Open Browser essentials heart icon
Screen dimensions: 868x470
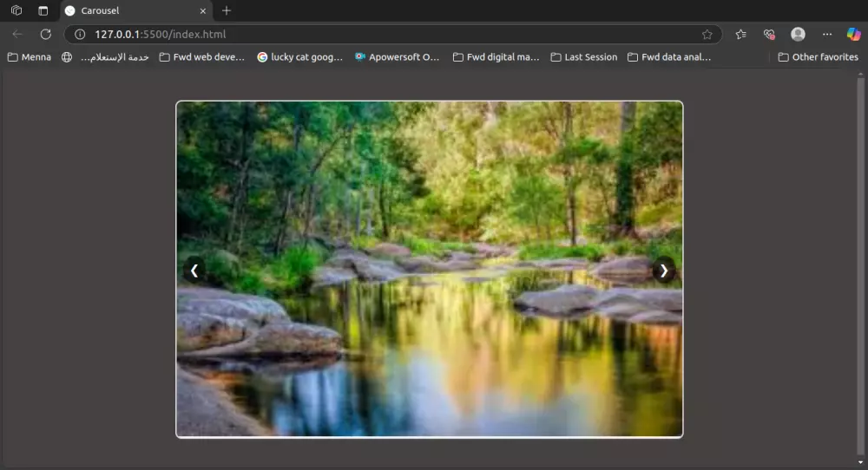click(x=769, y=35)
